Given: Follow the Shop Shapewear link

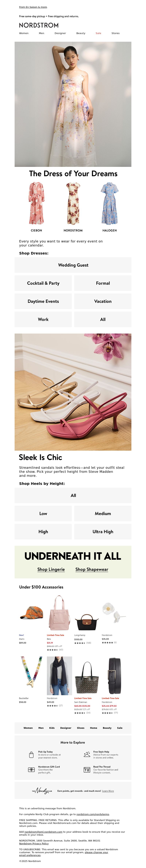Looking at the screenshot, I should pos(92,569).
